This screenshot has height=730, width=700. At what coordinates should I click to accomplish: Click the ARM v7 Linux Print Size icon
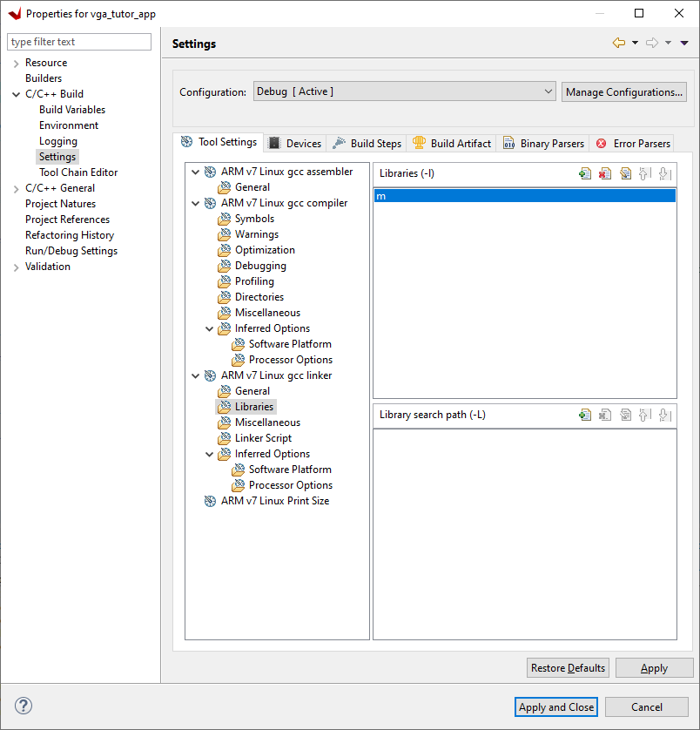click(211, 501)
